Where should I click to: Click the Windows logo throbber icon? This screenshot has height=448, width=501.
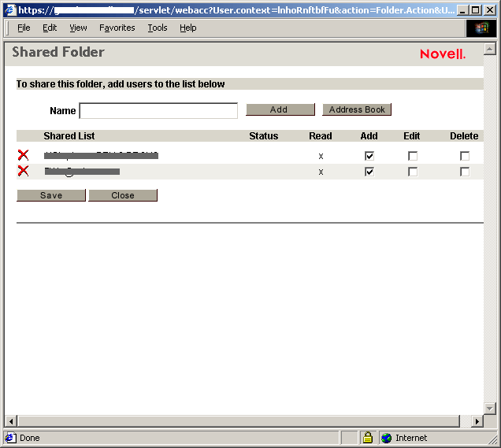pos(481,28)
